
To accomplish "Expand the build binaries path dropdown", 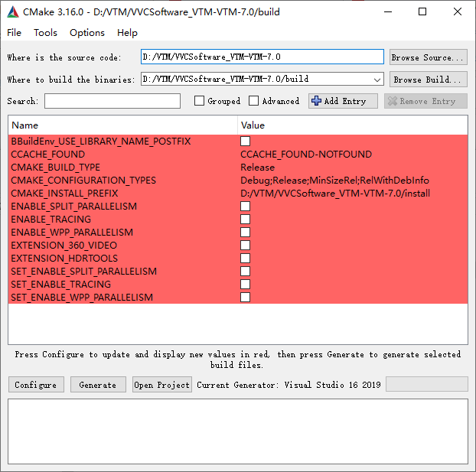I will tap(377, 80).
